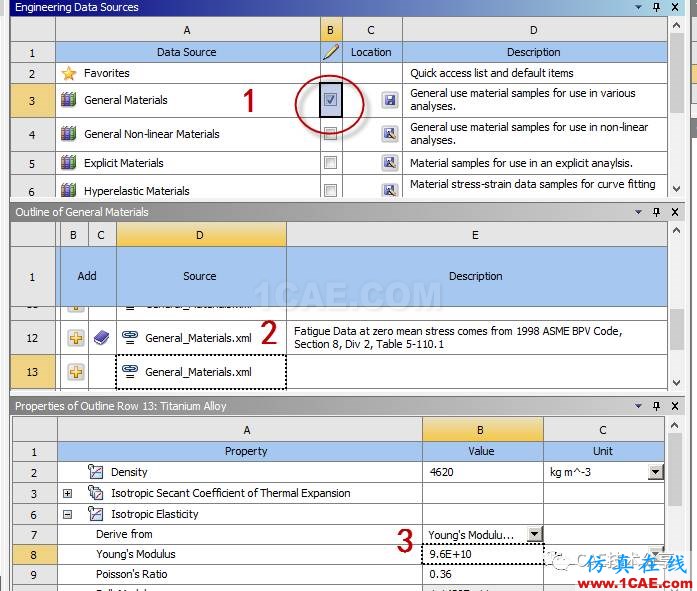
Task: Select General_Materials.xml in outline row 13
Action: pos(198,372)
